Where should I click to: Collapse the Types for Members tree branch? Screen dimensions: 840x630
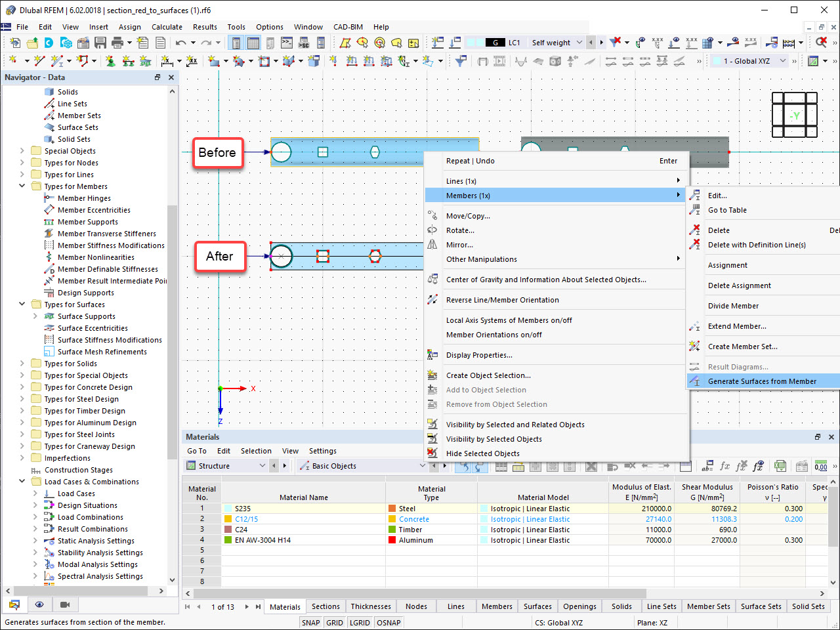point(22,186)
